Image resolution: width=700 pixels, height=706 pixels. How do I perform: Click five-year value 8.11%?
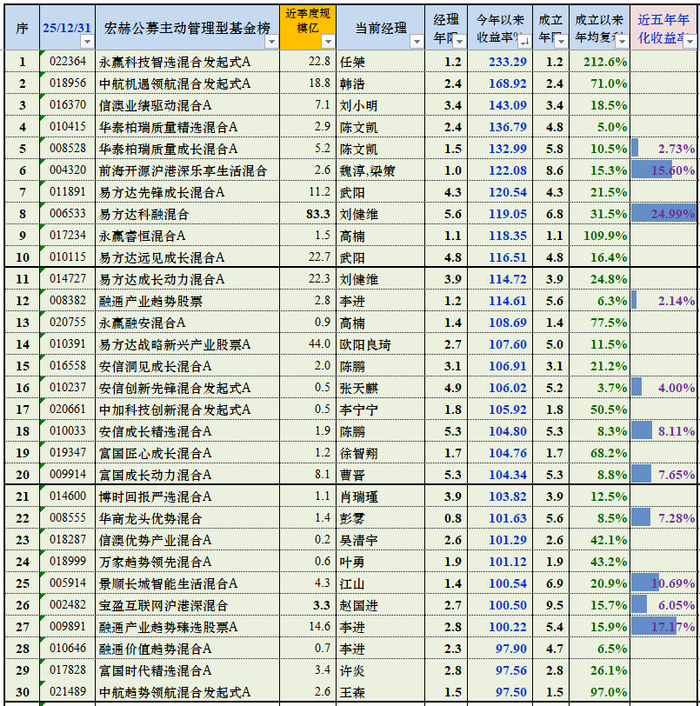(676, 431)
